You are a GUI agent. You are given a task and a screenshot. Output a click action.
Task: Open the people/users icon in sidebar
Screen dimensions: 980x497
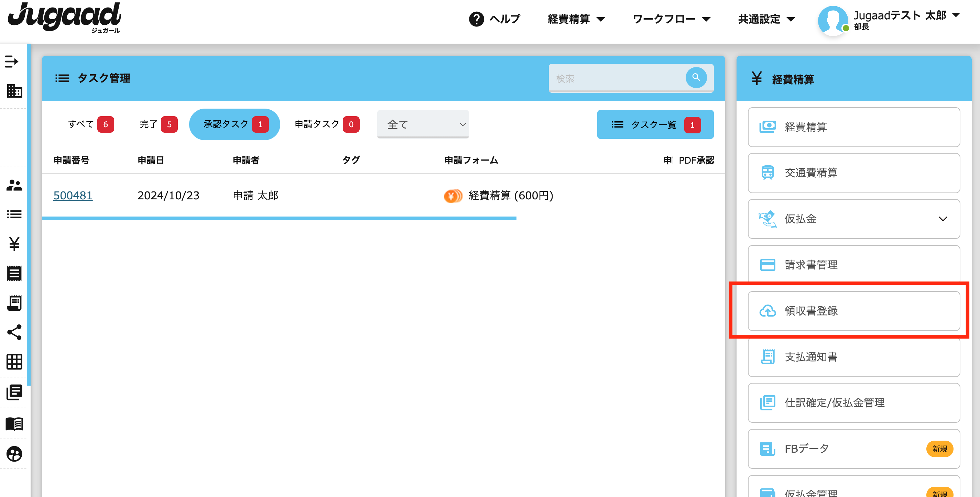tap(14, 185)
